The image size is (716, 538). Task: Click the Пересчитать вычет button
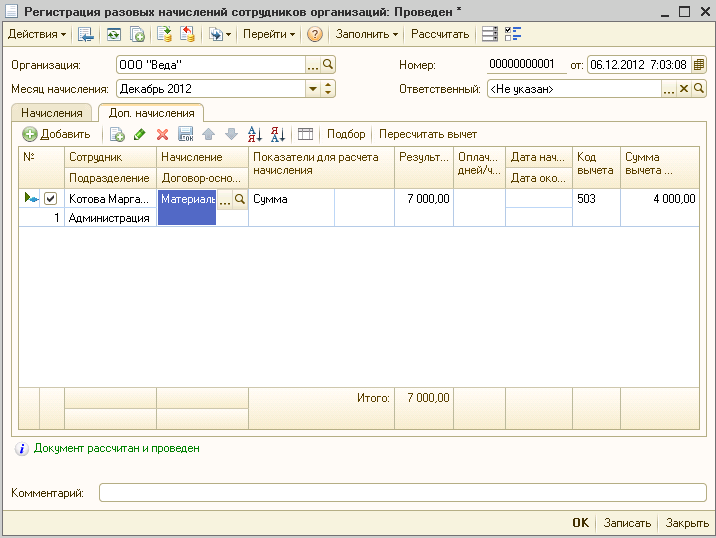point(428,134)
